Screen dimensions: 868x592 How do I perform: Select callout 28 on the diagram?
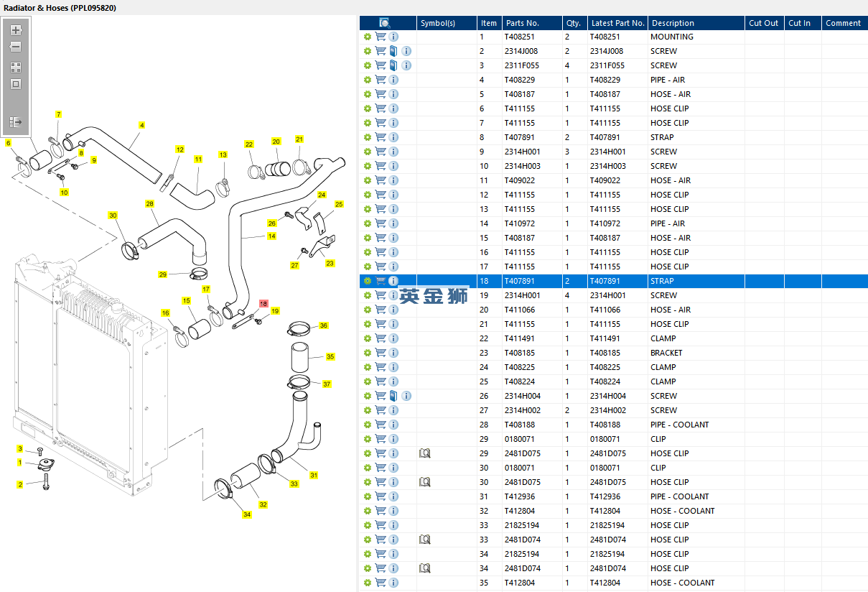click(x=149, y=204)
